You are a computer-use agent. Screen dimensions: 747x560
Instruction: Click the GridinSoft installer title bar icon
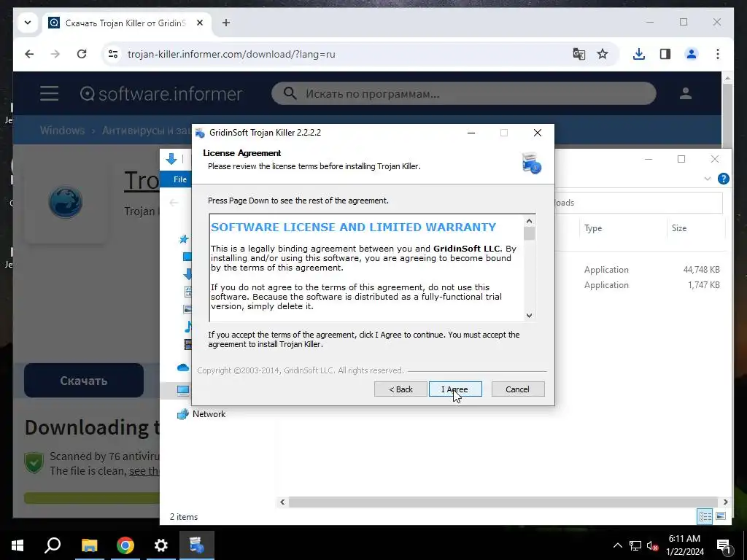pyautogui.click(x=200, y=133)
